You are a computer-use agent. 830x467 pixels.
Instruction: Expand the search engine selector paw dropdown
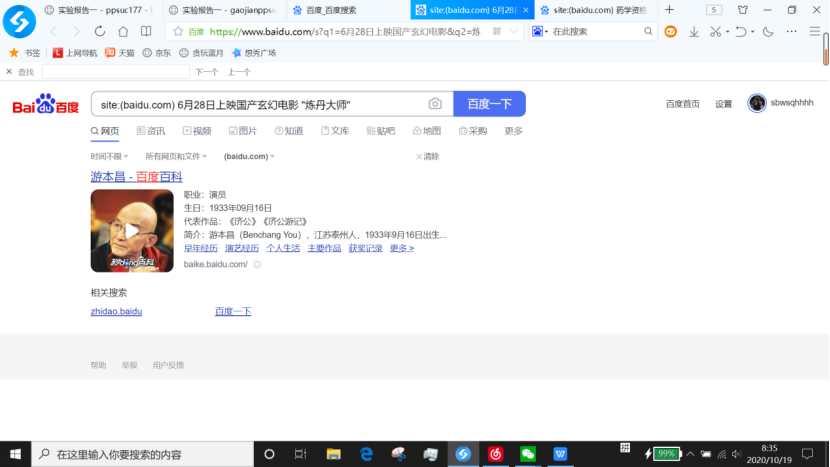[x=540, y=32]
